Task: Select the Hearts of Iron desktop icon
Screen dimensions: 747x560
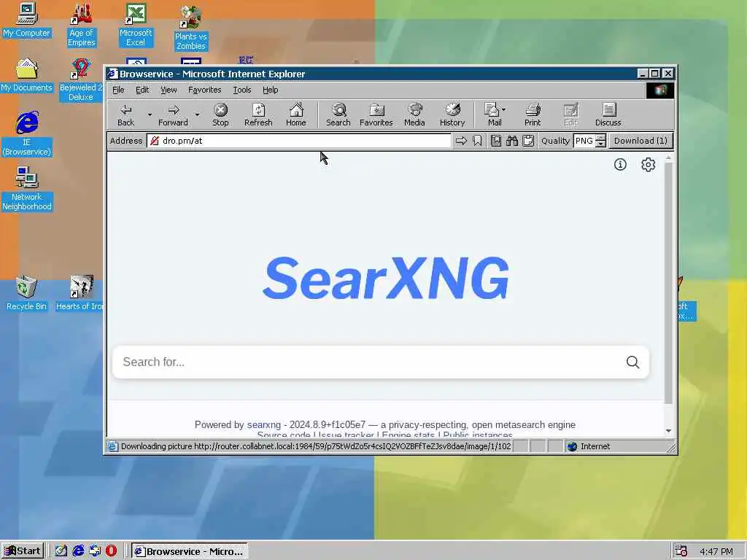Action: [80, 293]
